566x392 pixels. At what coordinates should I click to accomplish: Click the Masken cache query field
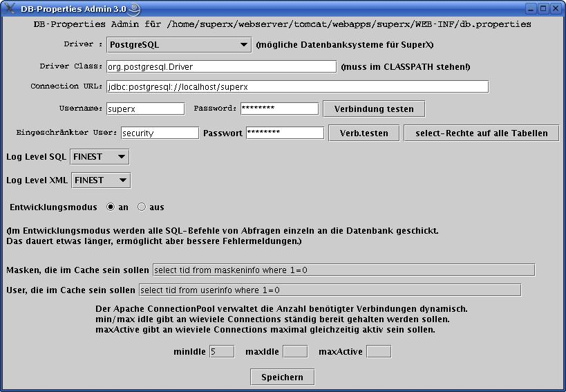point(343,270)
